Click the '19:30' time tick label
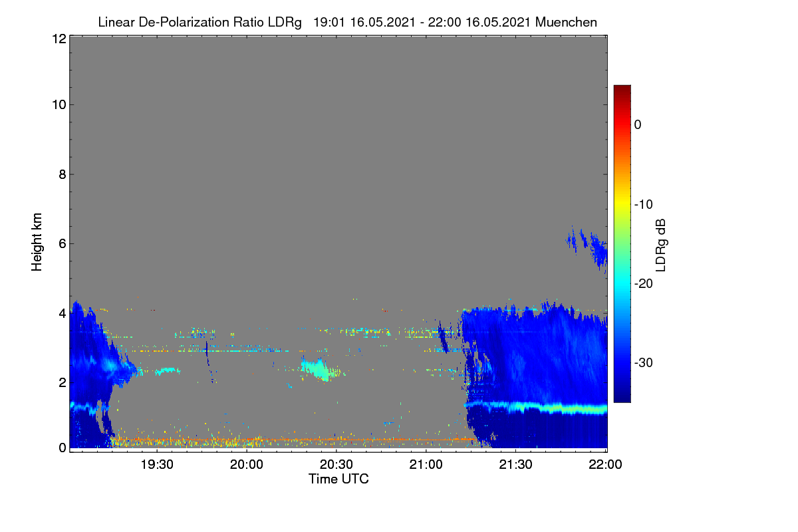The height and width of the screenshot is (532, 798). tap(157, 465)
